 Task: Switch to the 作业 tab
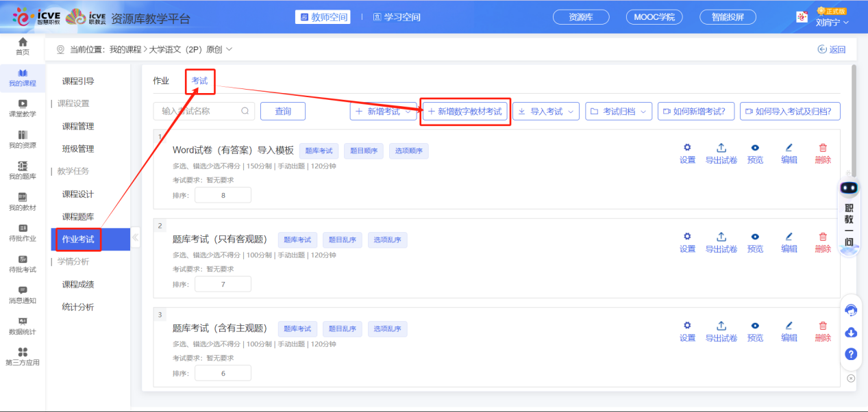pyautogui.click(x=161, y=81)
